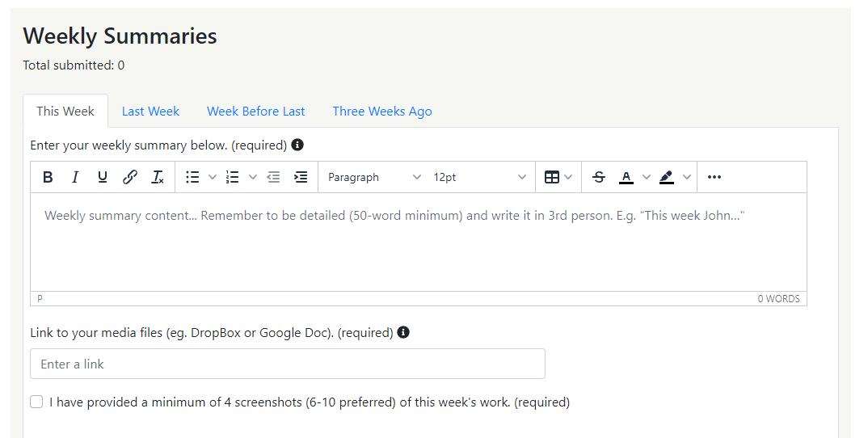868x438 pixels.
Task: Switch to the Last Week tab
Action: click(x=150, y=112)
